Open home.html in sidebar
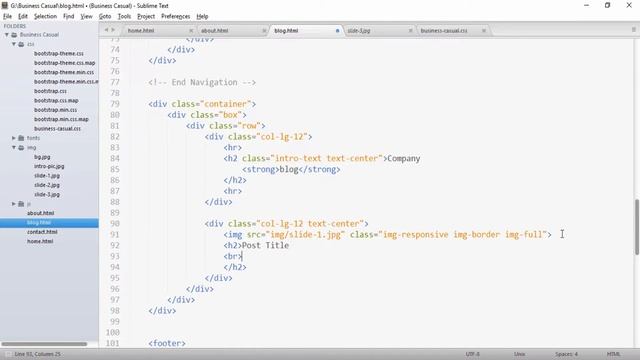640x360 pixels. [x=40, y=241]
